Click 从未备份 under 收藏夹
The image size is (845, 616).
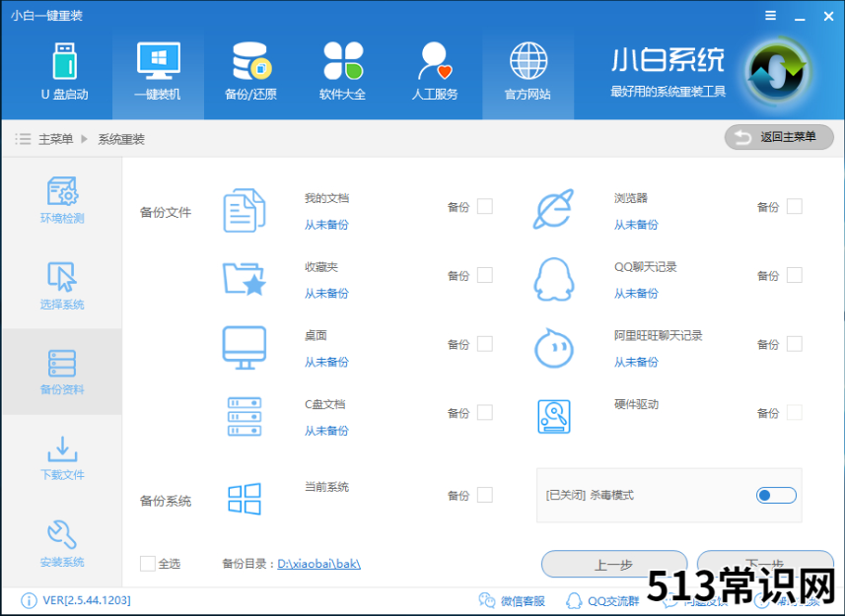(x=326, y=294)
